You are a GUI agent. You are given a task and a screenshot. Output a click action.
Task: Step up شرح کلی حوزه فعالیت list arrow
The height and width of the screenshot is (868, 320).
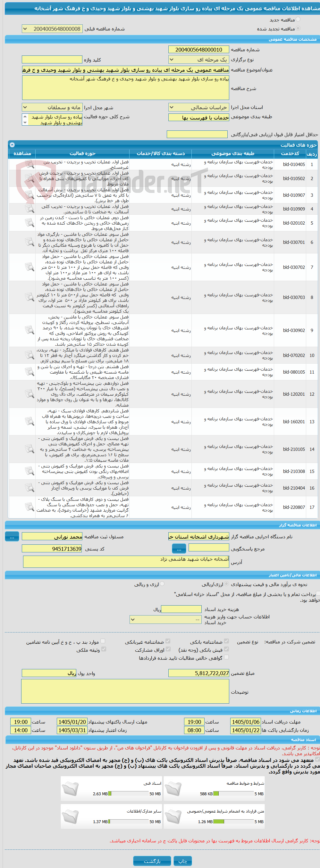pos(25,116)
